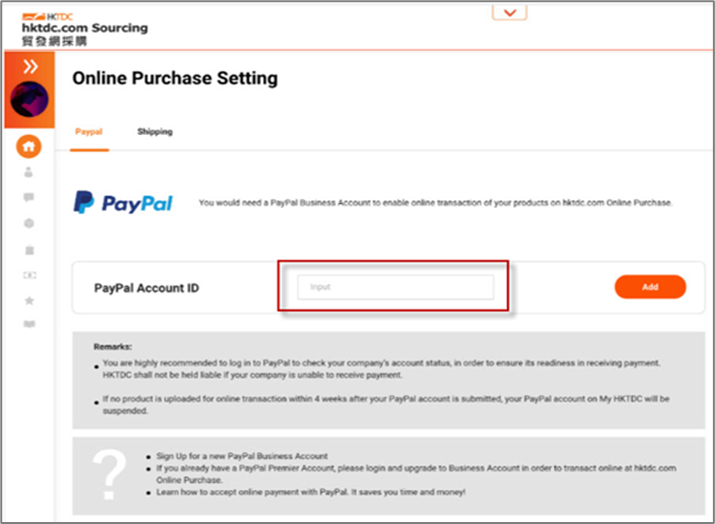Screen dimensions: 715x524
Task: Click the round profile avatar
Action: point(29,99)
